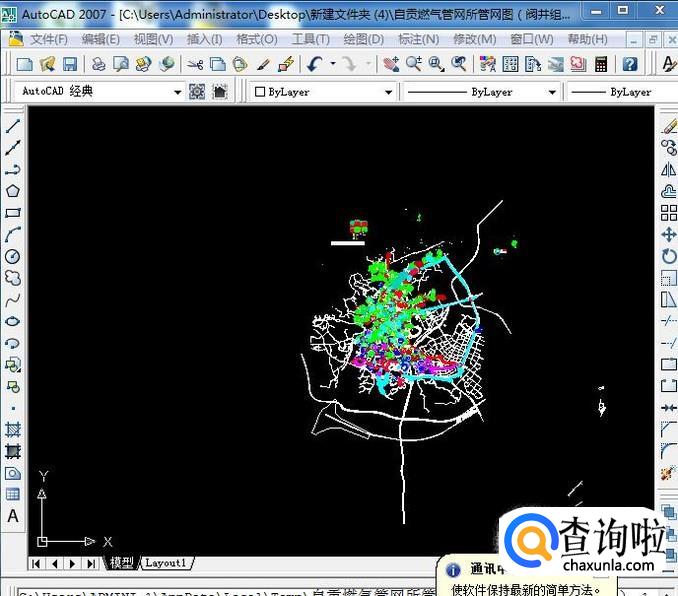Viewport: 678px width, 596px height.
Task: Select the Polygon tool
Action: [x=13, y=191]
